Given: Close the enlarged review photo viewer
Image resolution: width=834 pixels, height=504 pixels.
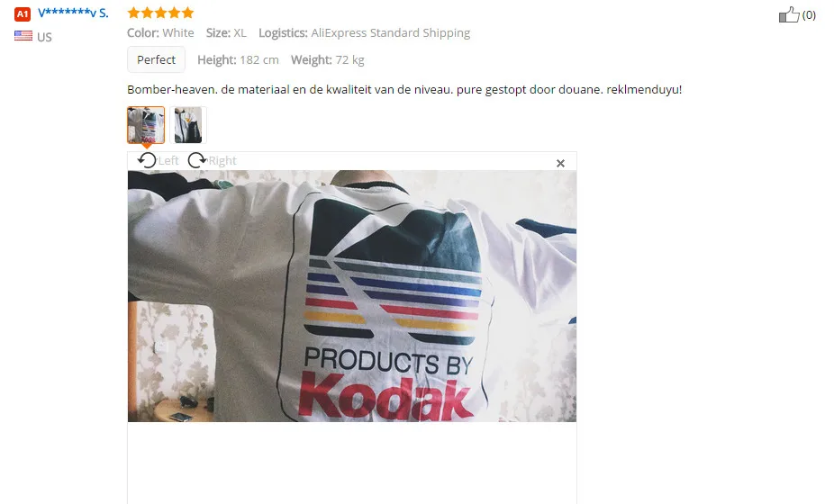Looking at the screenshot, I should pyautogui.click(x=560, y=163).
